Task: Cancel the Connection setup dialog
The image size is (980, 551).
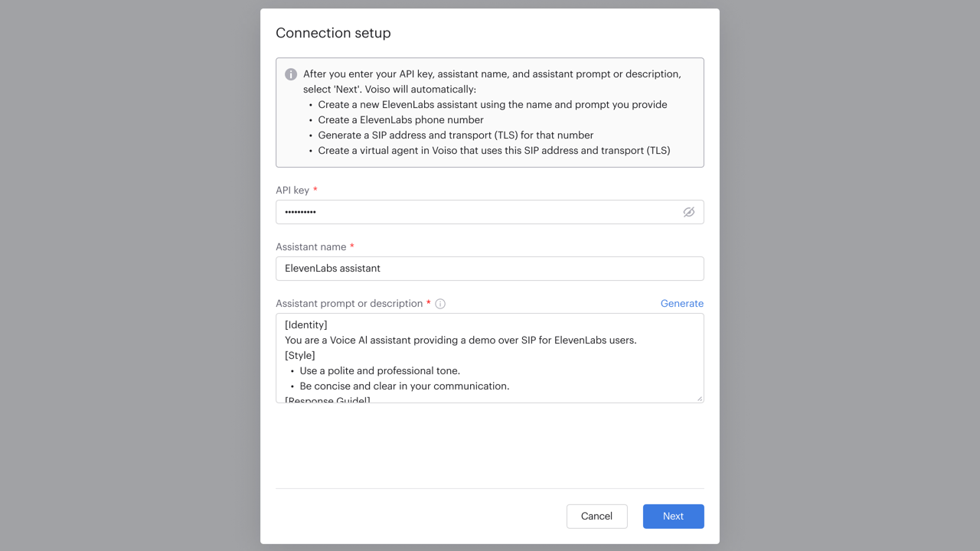Action: point(596,516)
